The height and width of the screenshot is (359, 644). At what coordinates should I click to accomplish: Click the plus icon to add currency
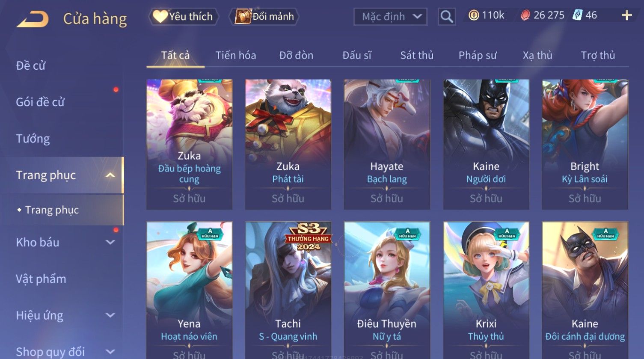point(626,15)
